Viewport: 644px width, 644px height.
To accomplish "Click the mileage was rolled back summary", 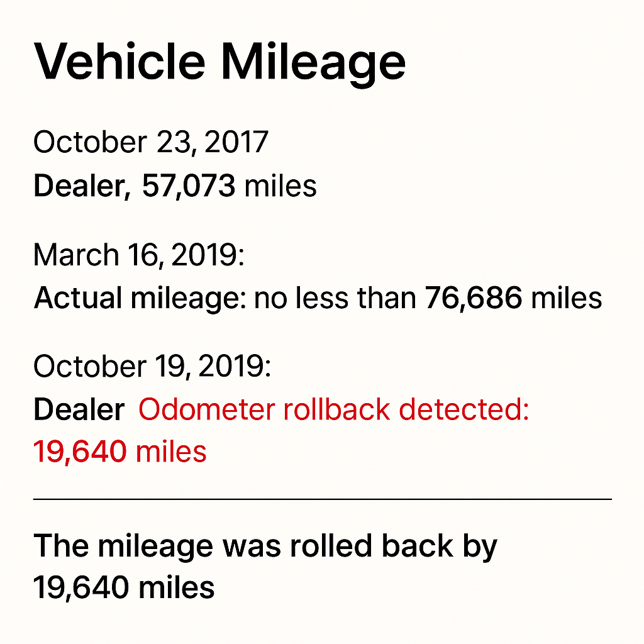I will [265, 547].
